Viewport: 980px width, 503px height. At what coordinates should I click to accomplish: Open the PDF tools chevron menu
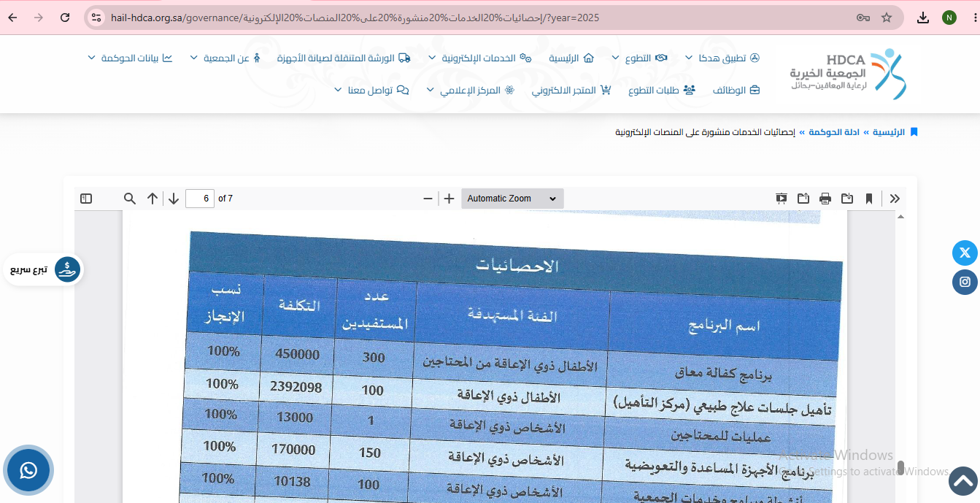[895, 199]
